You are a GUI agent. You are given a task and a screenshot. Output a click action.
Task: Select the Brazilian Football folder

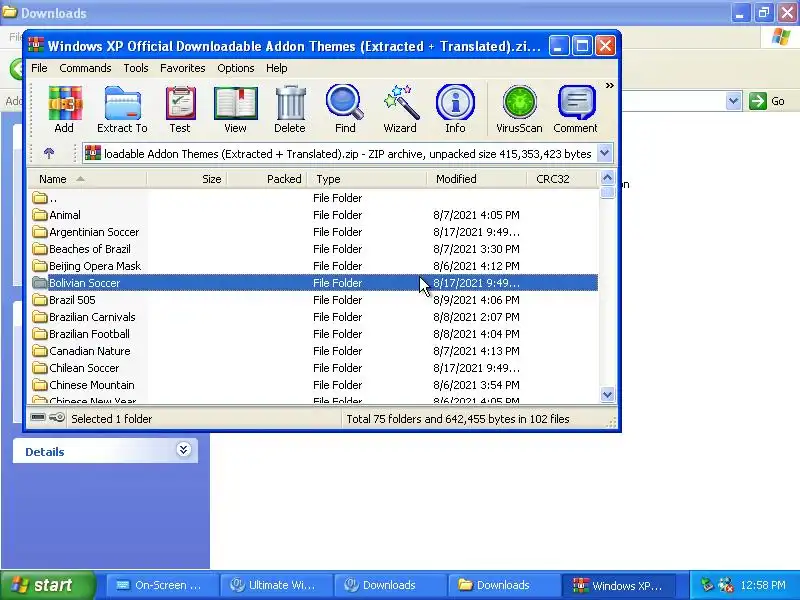tap(314, 334)
